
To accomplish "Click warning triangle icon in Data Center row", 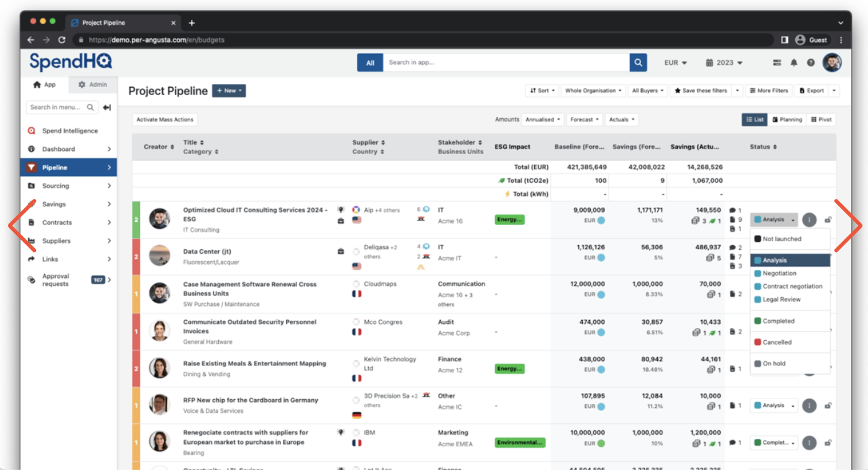I will point(421,267).
